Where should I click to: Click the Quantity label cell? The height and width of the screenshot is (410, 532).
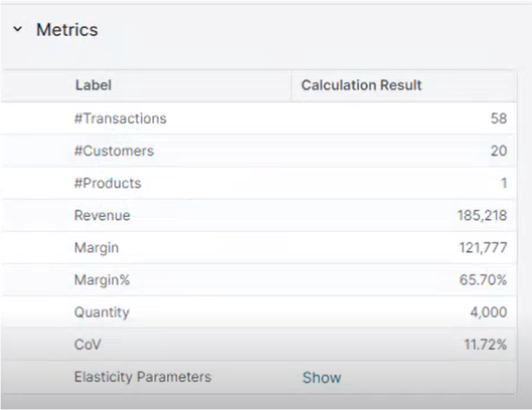pyautogui.click(x=101, y=312)
